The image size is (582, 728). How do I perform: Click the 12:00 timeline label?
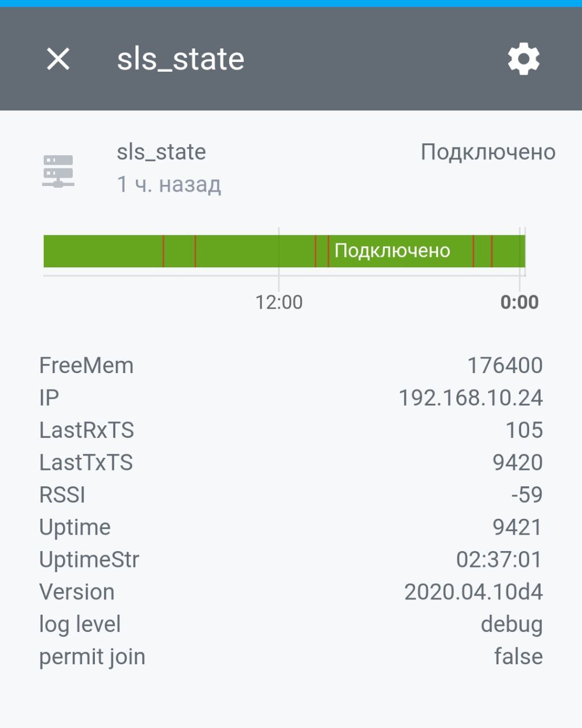pyautogui.click(x=278, y=302)
